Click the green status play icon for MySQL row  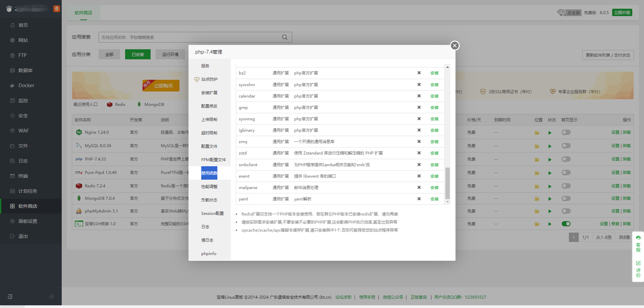550,146
